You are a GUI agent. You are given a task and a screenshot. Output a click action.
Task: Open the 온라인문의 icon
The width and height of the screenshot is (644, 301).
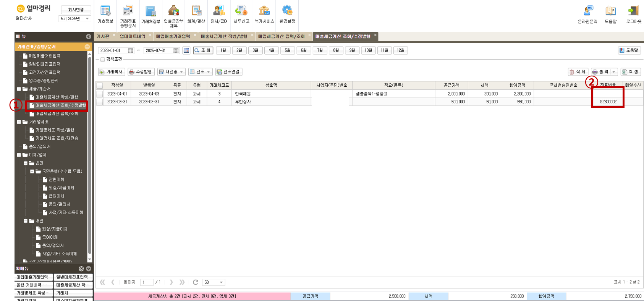point(587,15)
